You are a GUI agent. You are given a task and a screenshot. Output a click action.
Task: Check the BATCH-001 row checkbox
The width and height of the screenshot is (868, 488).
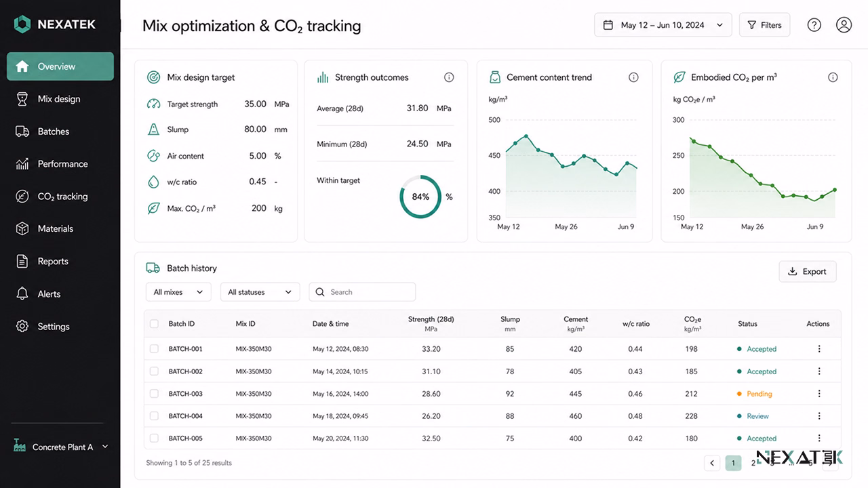[x=154, y=349]
